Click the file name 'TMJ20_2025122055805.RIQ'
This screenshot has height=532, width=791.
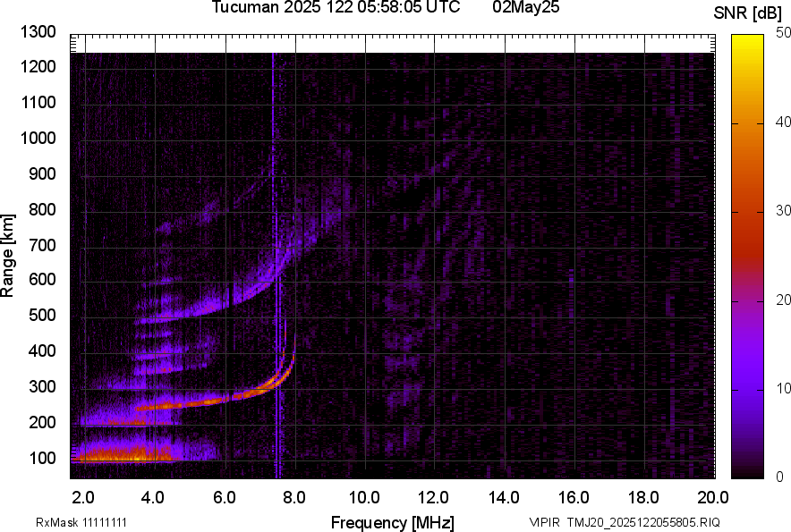(643, 522)
